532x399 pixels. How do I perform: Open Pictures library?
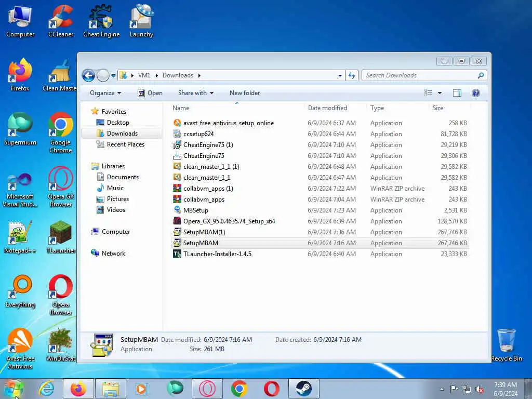[113, 199]
